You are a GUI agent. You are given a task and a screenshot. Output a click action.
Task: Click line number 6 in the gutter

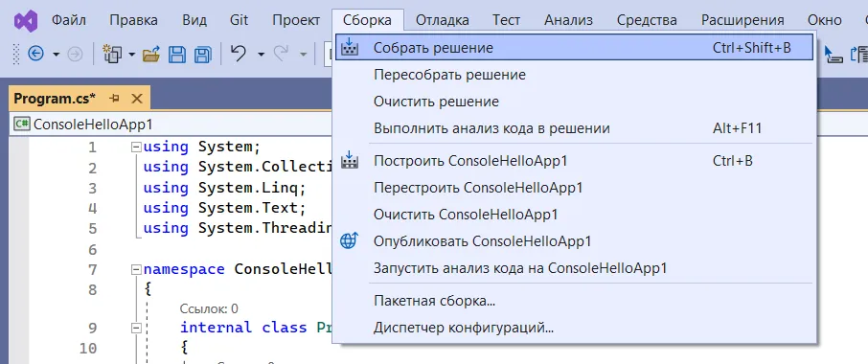click(x=92, y=250)
